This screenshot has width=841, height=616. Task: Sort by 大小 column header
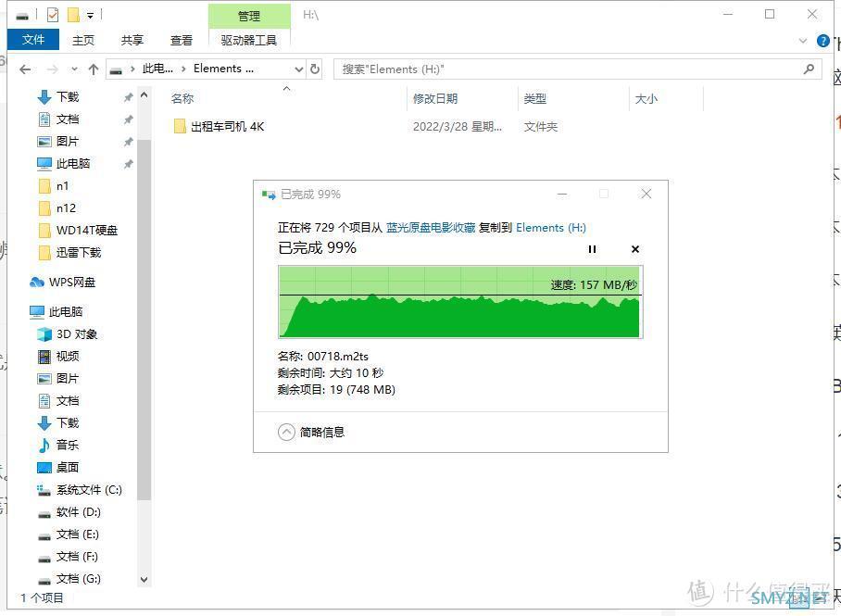(x=646, y=99)
